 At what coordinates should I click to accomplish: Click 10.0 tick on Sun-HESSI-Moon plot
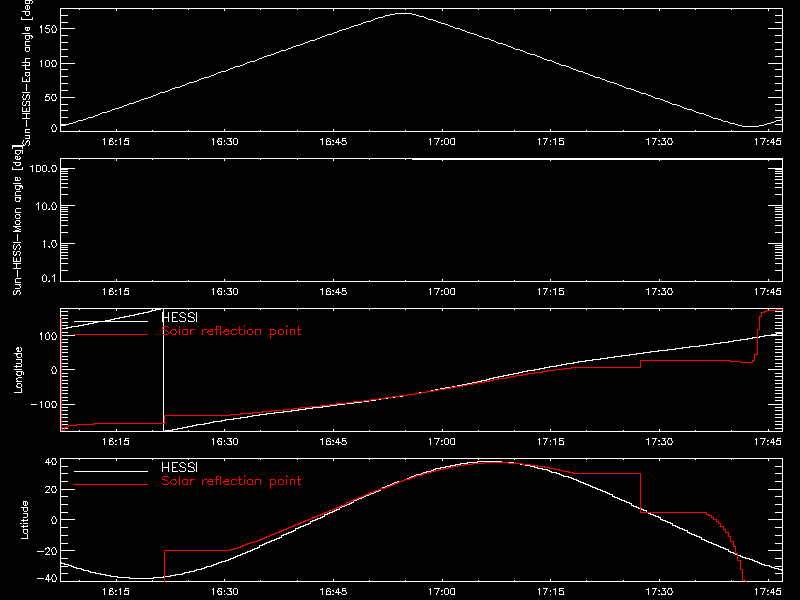click(47, 206)
